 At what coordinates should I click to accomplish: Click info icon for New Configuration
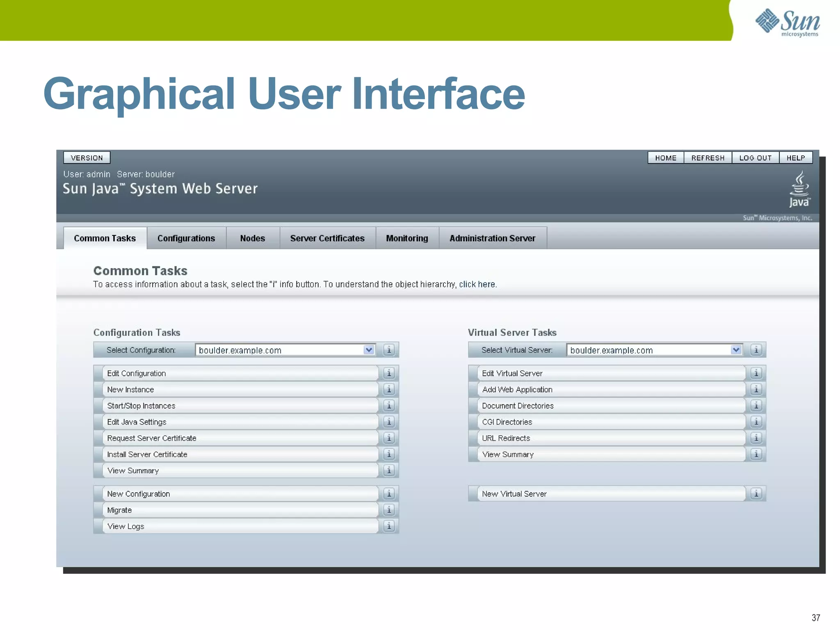pyautogui.click(x=389, y=493)
